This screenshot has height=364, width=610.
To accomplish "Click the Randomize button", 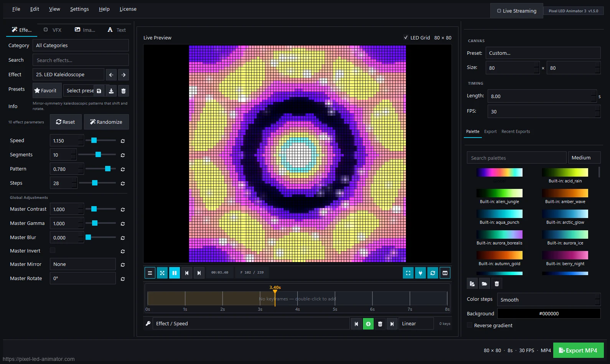I will pyautogui.click(x=106, y=122).
